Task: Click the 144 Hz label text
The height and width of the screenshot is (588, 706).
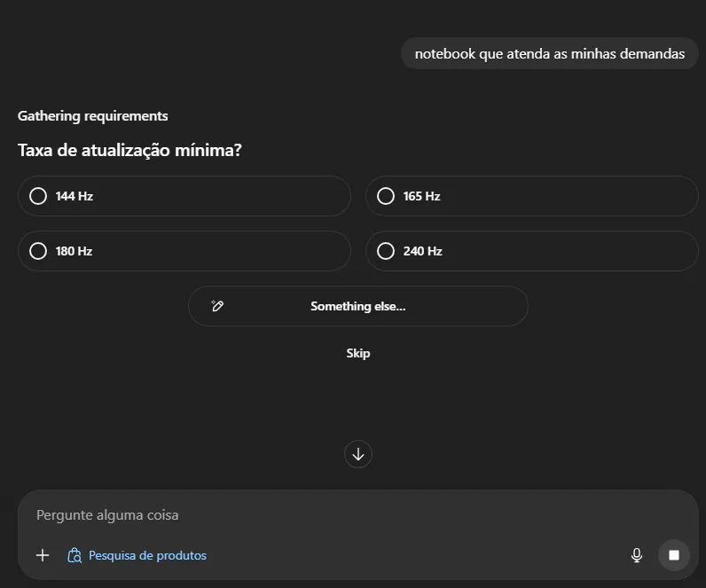Action: pyautogui.click(x=74, y=196)
